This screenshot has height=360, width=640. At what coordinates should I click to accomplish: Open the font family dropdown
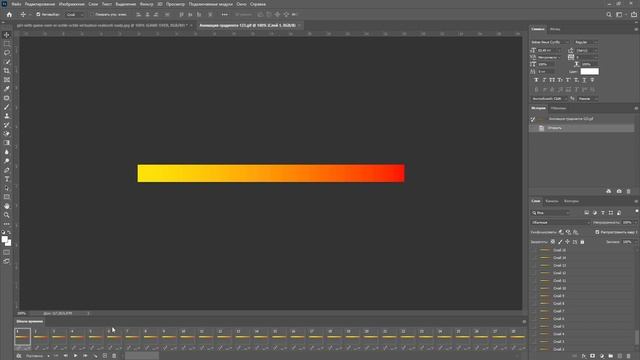coord(550,42)
